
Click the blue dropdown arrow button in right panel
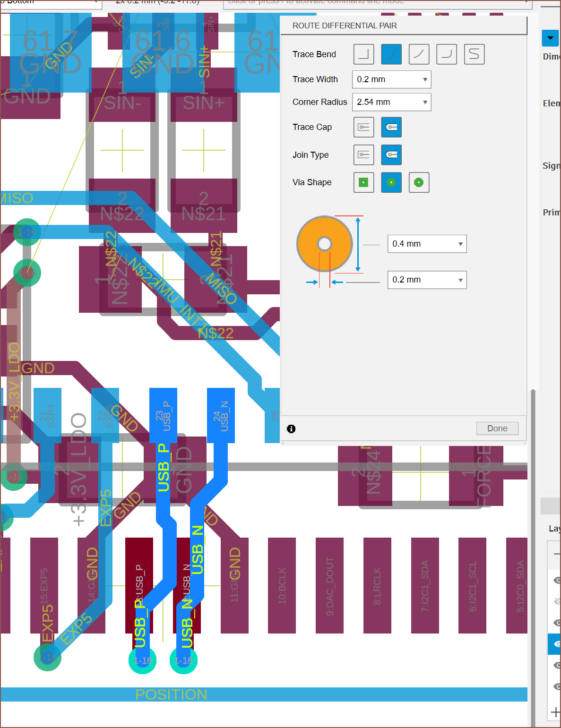pyautogui.click(x=550, y=38)
